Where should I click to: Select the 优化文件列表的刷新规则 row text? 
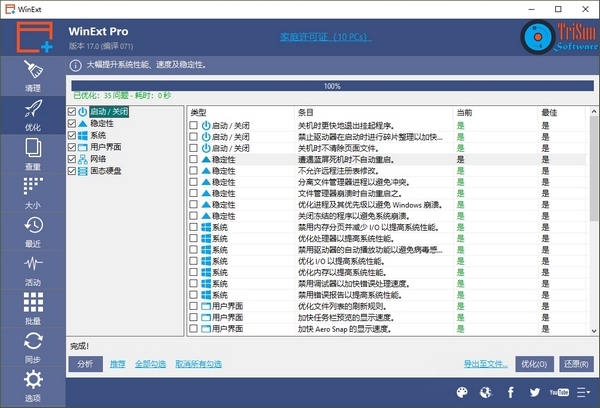(x=342, y=306)
